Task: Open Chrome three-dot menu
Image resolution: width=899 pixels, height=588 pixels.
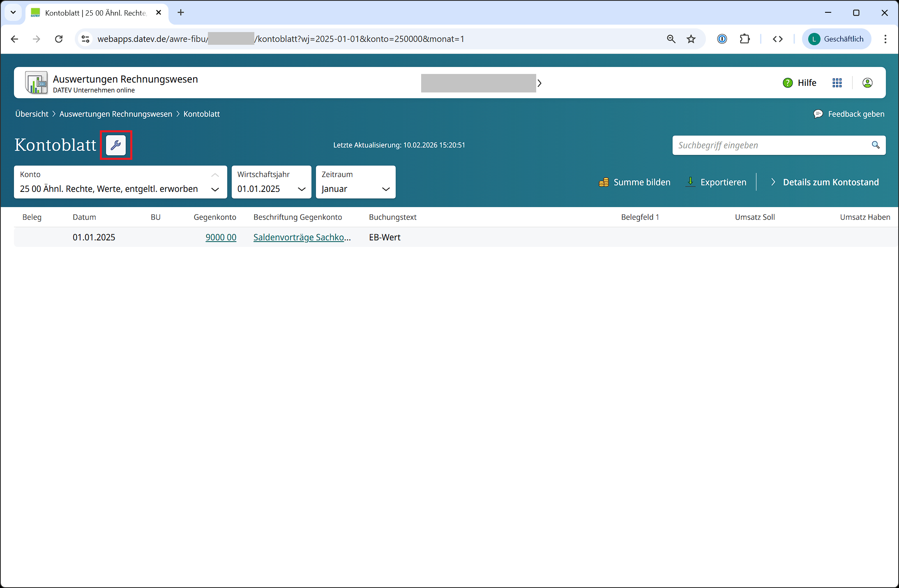Action: click(x=885, y=39)
